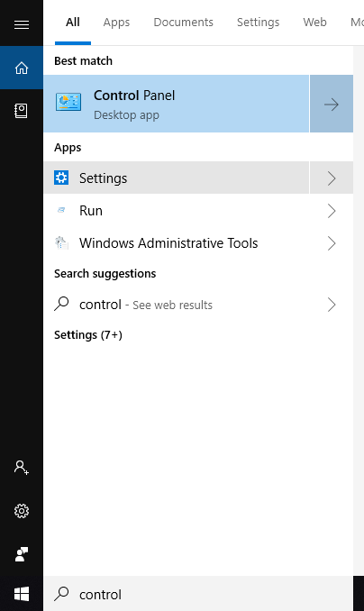Open the hamburger menu icon
The image size is (364, 611).
pos(22,25)
